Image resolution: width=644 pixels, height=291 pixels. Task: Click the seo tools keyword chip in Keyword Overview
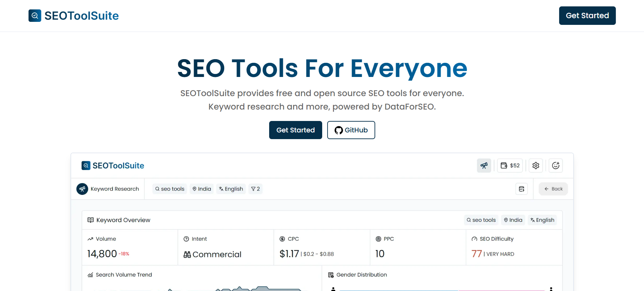click(481, 220)
